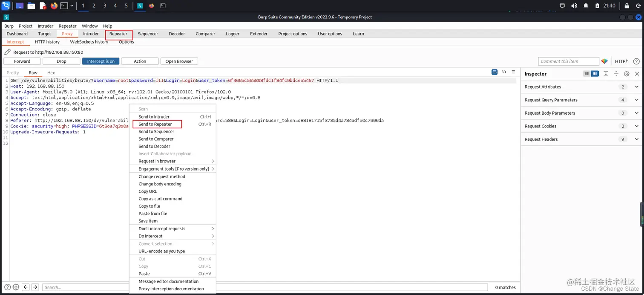644x295 pixels.
Task: Click the search help question mark icon at bottom
Action: tap(7, 287)
